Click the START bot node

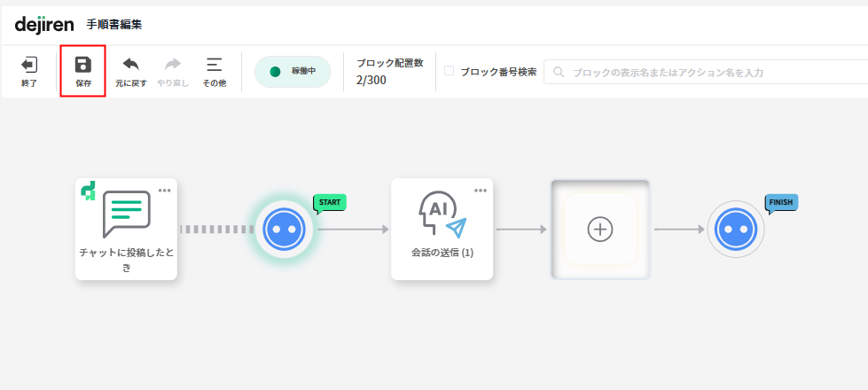click(x=285, y=230)
